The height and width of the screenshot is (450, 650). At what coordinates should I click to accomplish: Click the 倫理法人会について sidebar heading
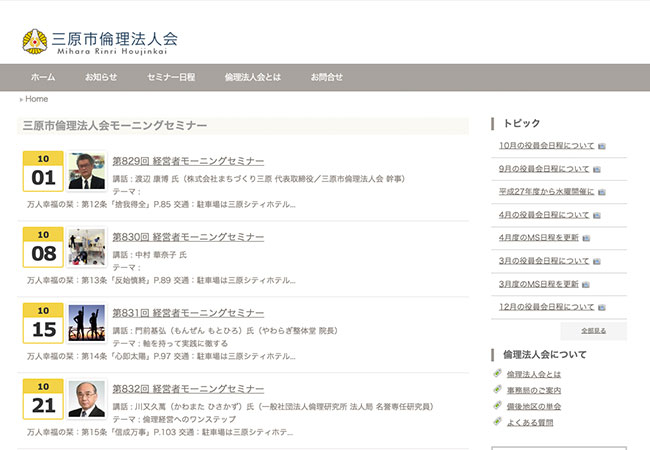click(545, 355)
